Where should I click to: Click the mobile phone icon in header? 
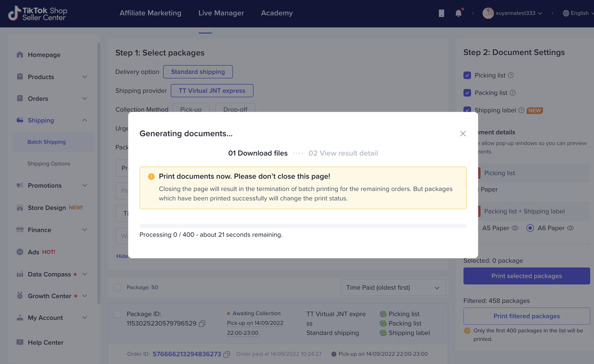coord(441,13)
